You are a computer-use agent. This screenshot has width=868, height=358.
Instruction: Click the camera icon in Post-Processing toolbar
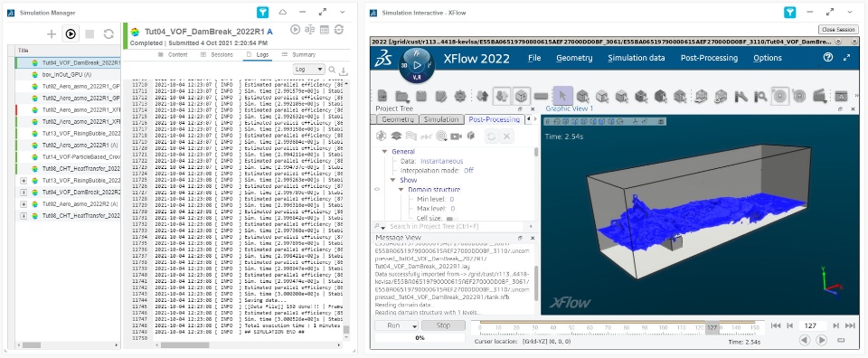tap(456, 136)
